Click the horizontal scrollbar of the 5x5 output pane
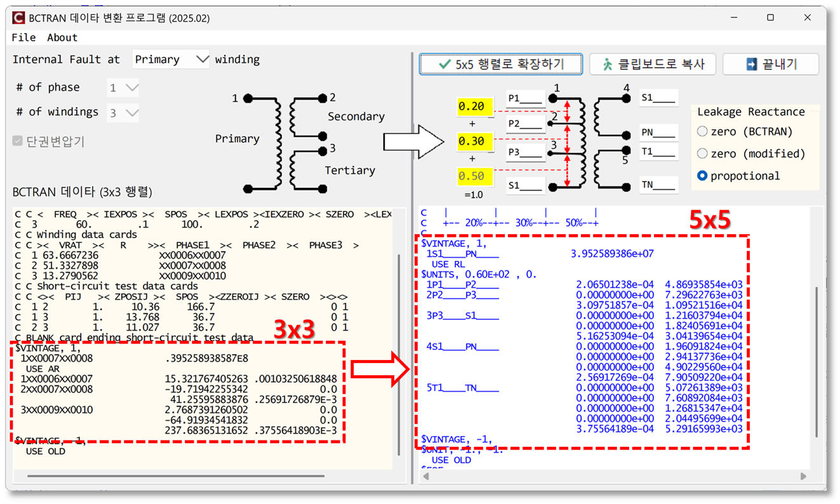Viewport: 840px width, 504px height. 615,476
